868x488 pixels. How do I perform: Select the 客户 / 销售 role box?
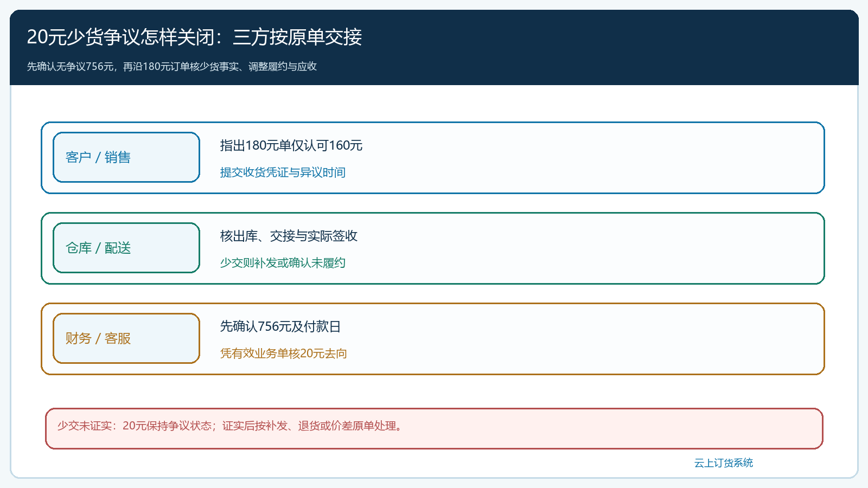pos(126,157)
